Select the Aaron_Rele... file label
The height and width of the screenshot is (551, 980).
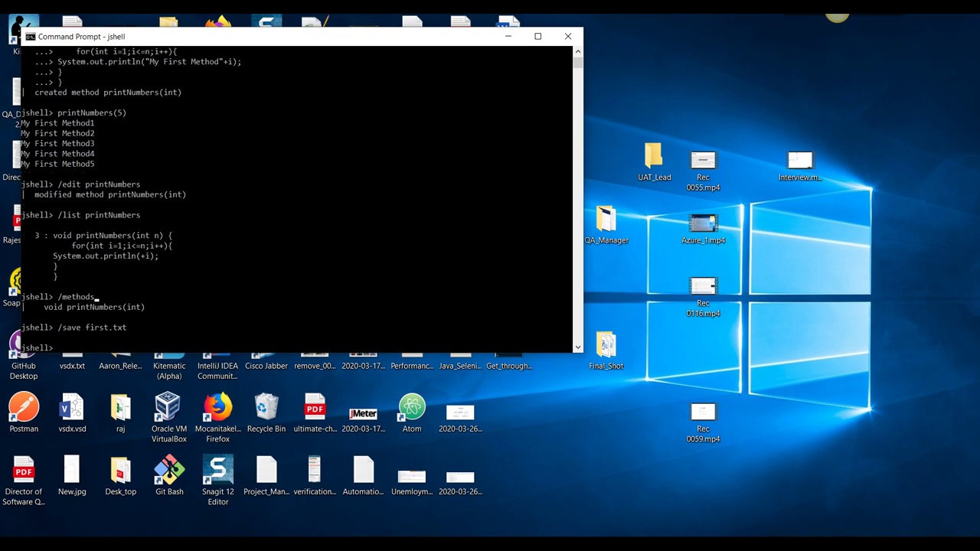point(120,366)
